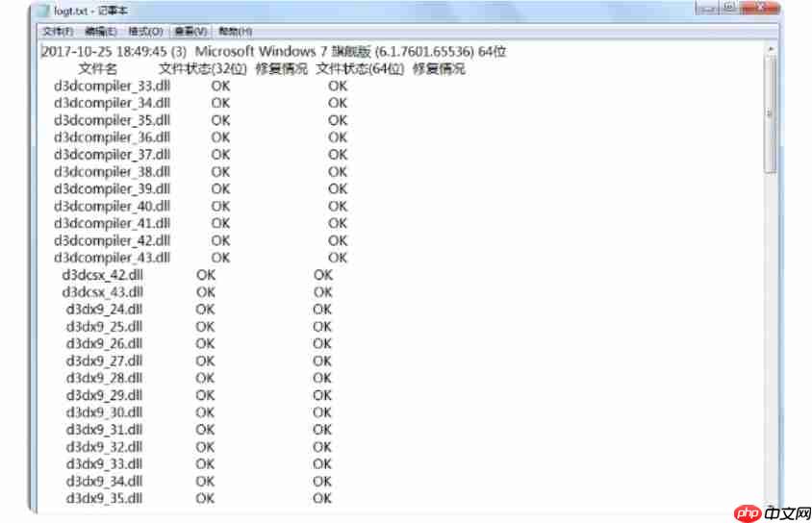Click the text d3dcompiler_36.dll
The height and width of the screenshot is (523, 812).
(112, 137)
